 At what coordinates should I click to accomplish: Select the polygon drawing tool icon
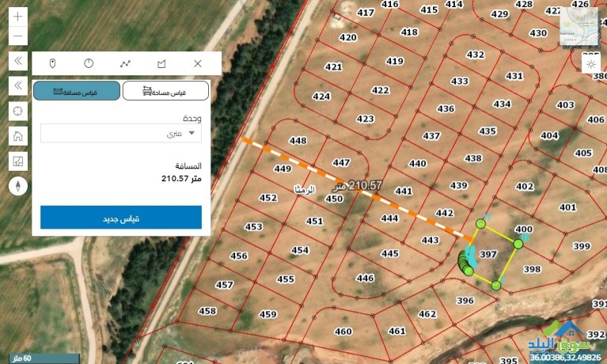pyautogui.click(x=161, y=63)
